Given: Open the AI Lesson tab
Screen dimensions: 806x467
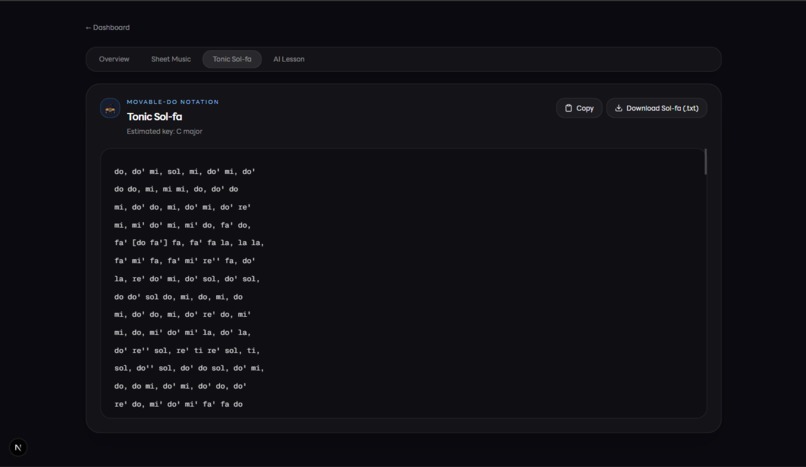Looking at the screenshot, I should (x=289, y=59).
